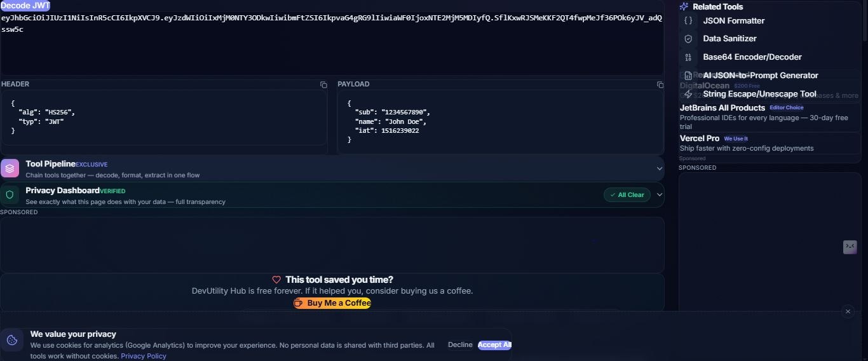868x361 pixels.
Task: Expand the Tool Pipeline section
Action: pos(660,168)
